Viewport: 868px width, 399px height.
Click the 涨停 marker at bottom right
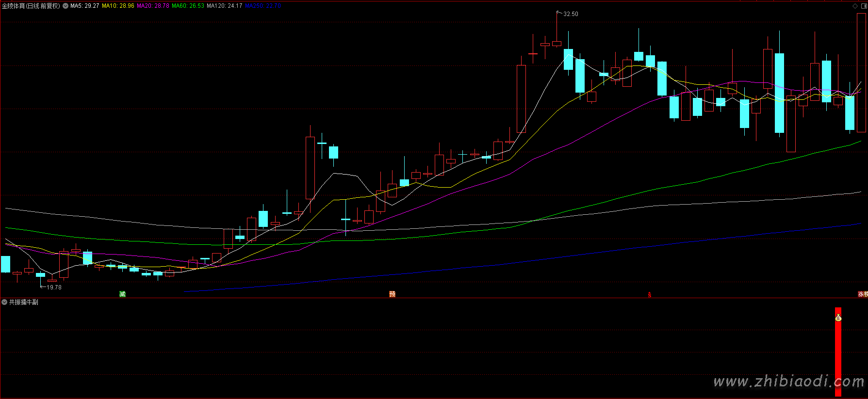(x=863, y=294)
